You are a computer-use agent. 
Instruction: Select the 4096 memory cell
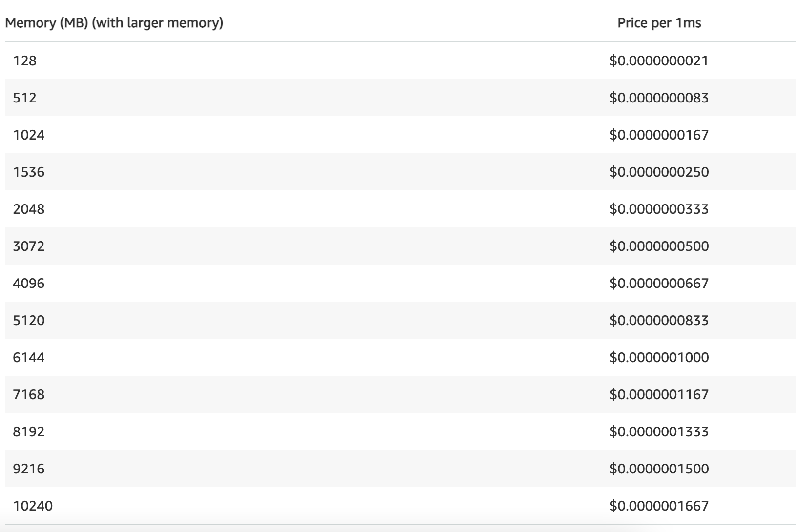pyautogui.click(x=29, y=283)
